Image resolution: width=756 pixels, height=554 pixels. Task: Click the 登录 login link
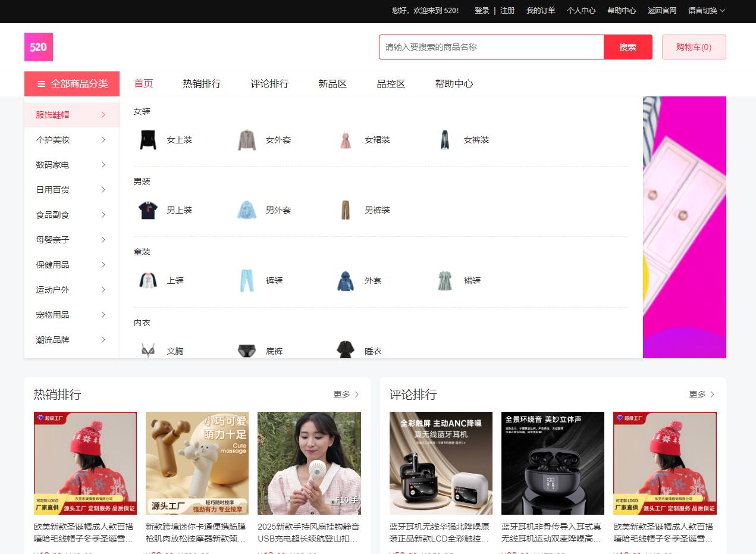(x=482, y=11)
